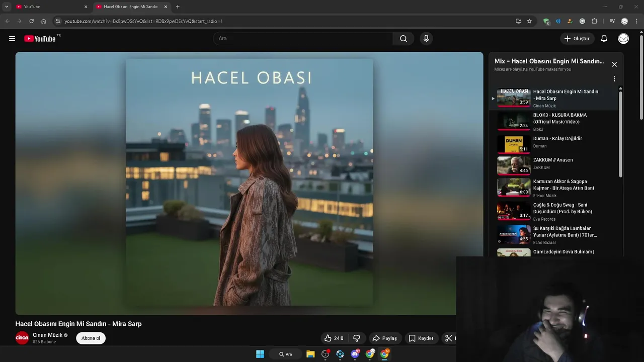Open the Chrome extensions puzzle menu
The image size is (644, 362).
[595, 21]
